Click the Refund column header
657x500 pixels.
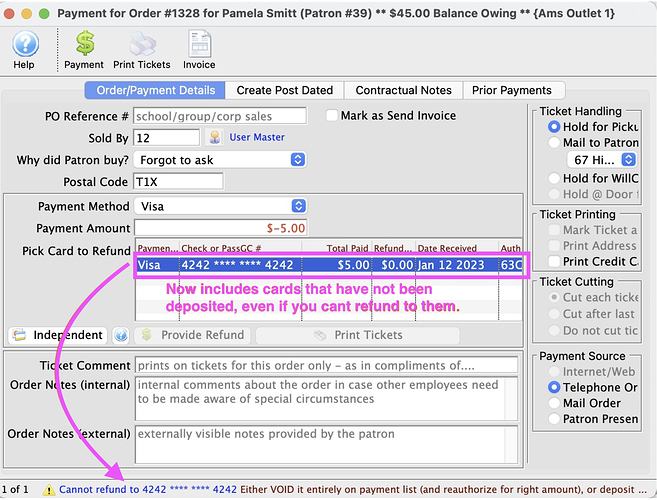tap(393, 248)
